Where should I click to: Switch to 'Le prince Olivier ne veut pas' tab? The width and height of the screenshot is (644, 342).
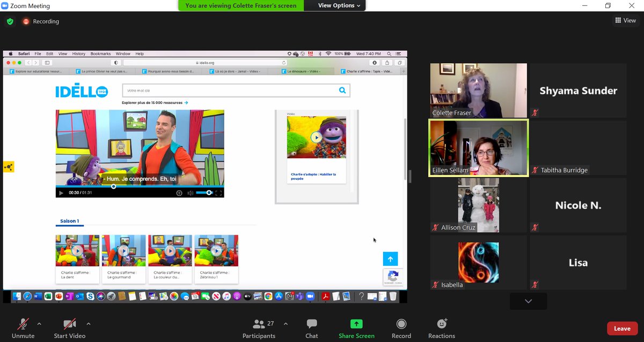pos(102,71)
